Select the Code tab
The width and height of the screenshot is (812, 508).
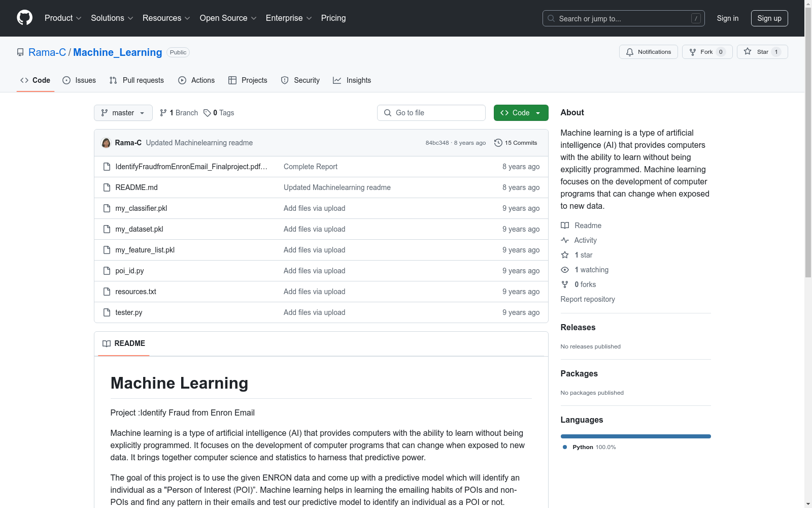[36, 80]
